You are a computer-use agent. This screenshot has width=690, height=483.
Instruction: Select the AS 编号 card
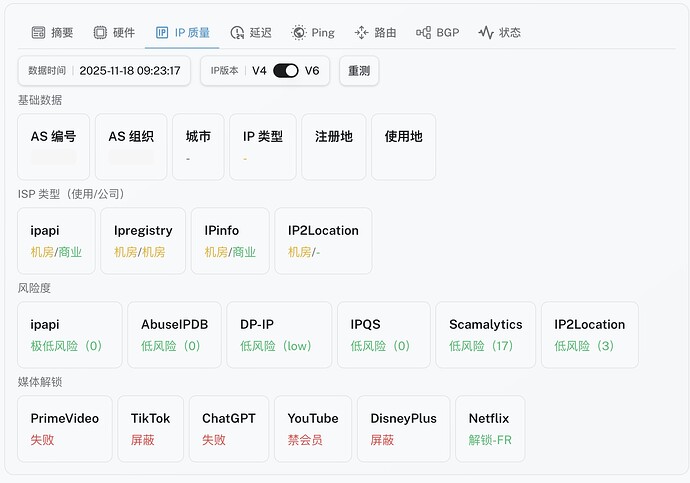[x=54, y=146]
